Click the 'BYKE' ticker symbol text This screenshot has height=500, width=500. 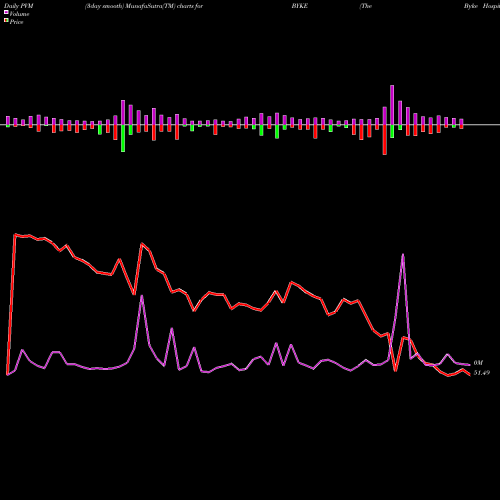299,6
